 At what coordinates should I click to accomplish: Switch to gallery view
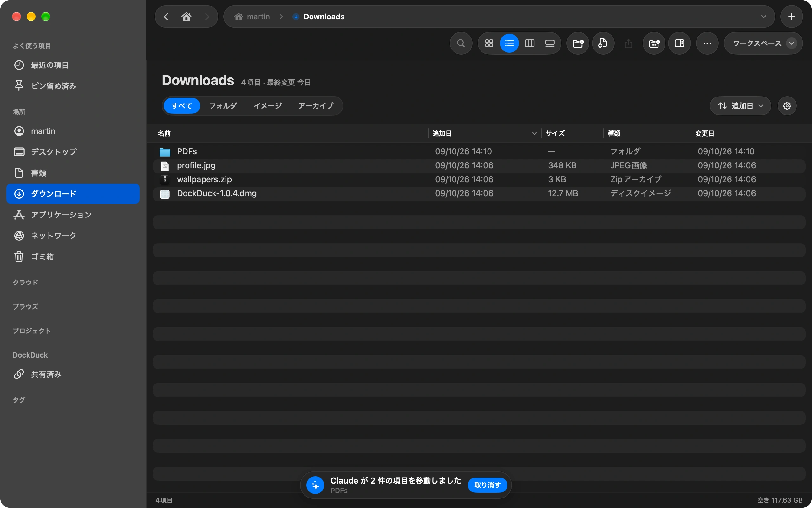550,43
